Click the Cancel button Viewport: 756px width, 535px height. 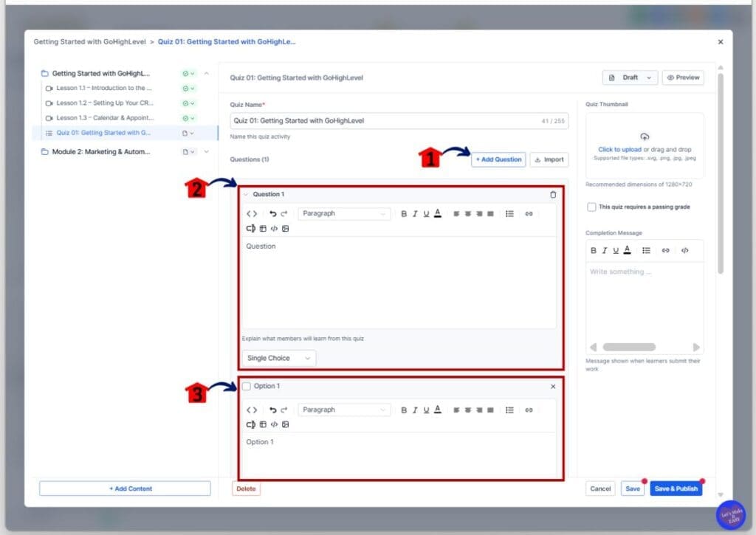tap(600, 489)
